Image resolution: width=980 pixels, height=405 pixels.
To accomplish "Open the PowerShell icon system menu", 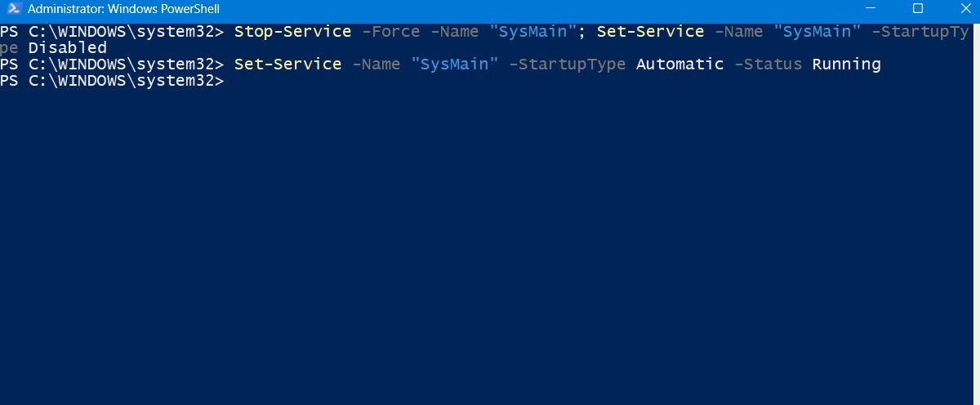I will coord(11,9).
